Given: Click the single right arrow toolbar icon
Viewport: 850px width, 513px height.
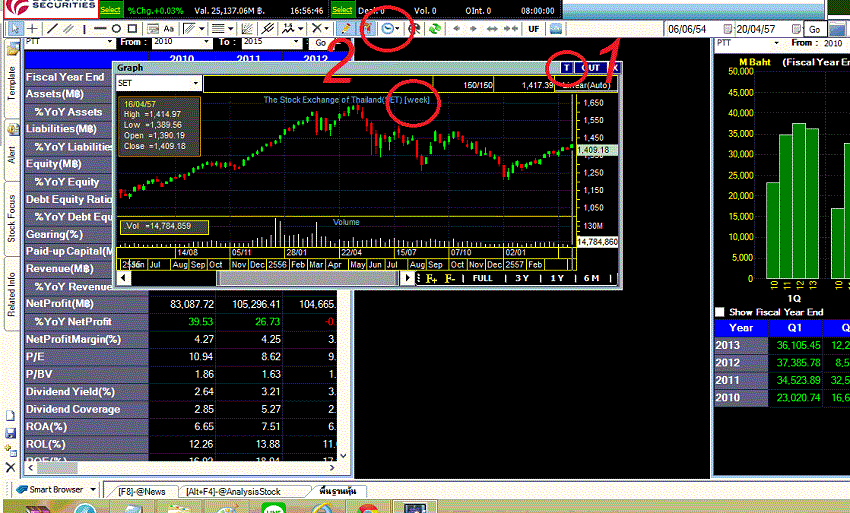Looking at the screenshot, I should click(473, 28).
